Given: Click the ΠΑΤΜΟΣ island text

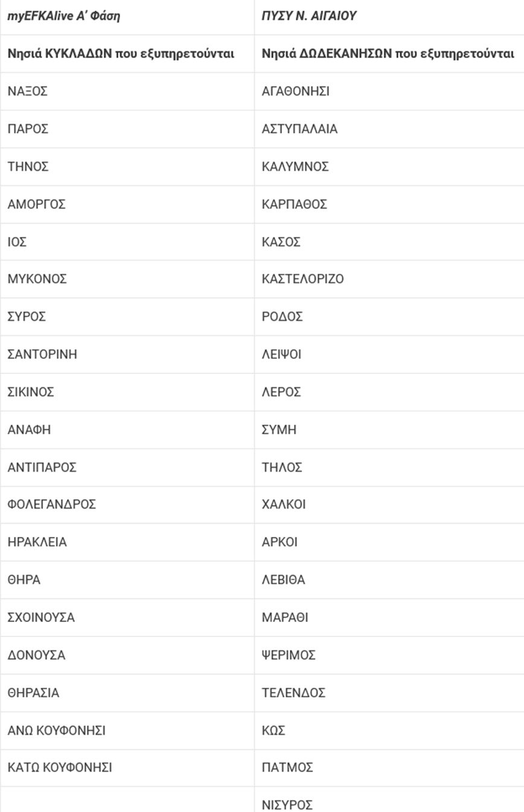Looking at the screenshot, I should click(287, 767).
